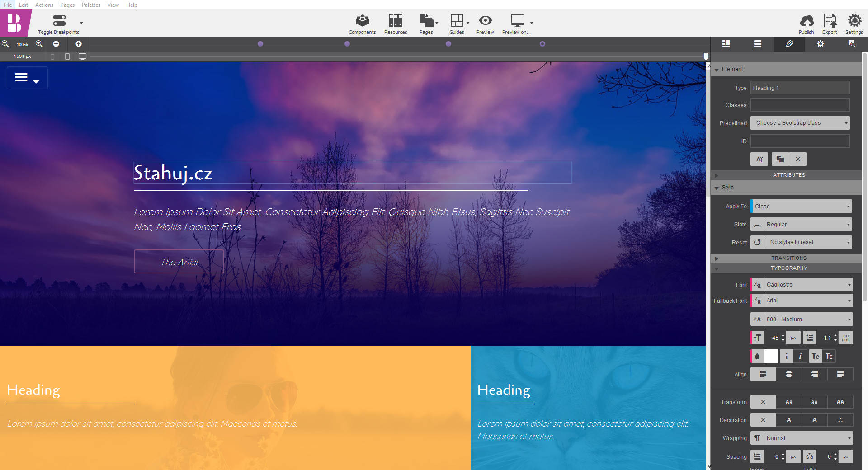Switch to phone viewport size

point(52,56)
